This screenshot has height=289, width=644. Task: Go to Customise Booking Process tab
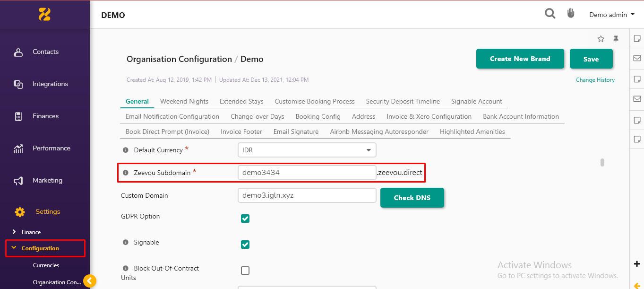point(315,101)
